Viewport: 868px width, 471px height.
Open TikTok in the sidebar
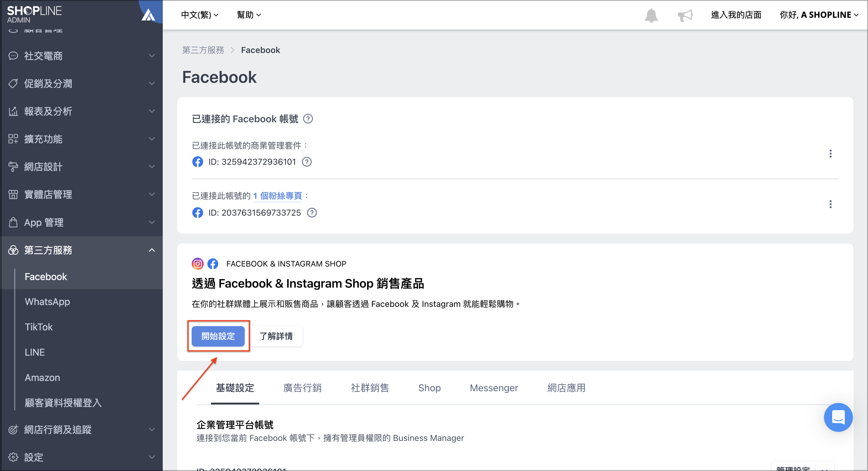(x=39, y=327)
